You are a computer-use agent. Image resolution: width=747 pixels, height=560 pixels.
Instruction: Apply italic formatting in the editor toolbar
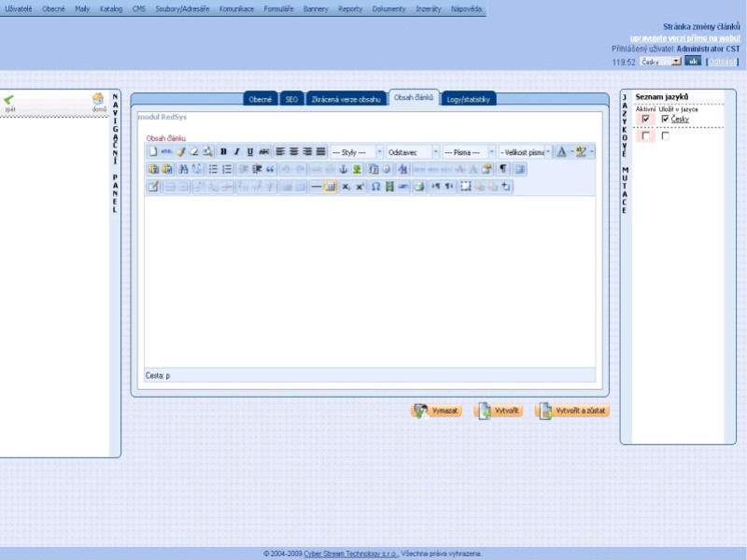click(236, 151)
